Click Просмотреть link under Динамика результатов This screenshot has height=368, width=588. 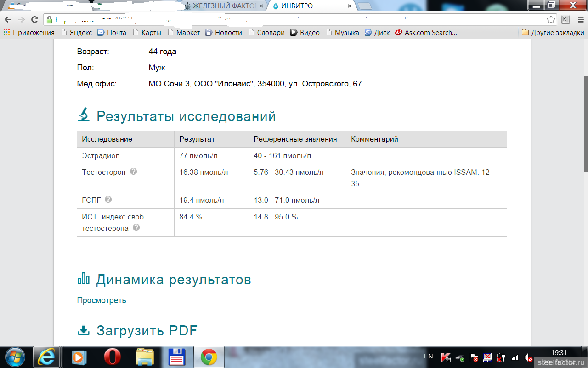coord(101,300)
